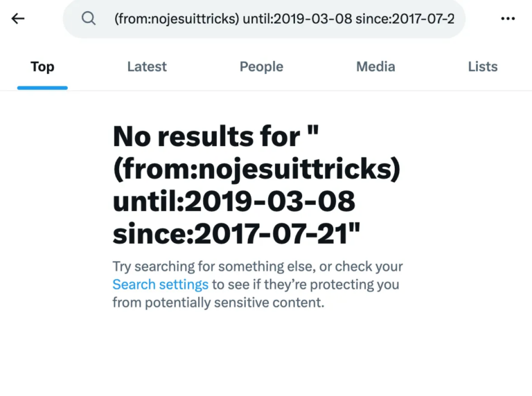This screenshot has width=532, height=396.
Task: Click the magnifying glass search icon
Action: [89, 19]
